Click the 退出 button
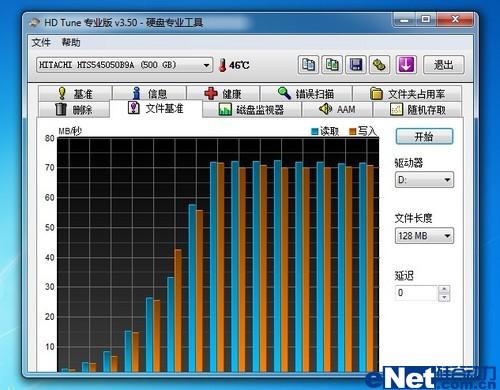 (x=444, y=65)
